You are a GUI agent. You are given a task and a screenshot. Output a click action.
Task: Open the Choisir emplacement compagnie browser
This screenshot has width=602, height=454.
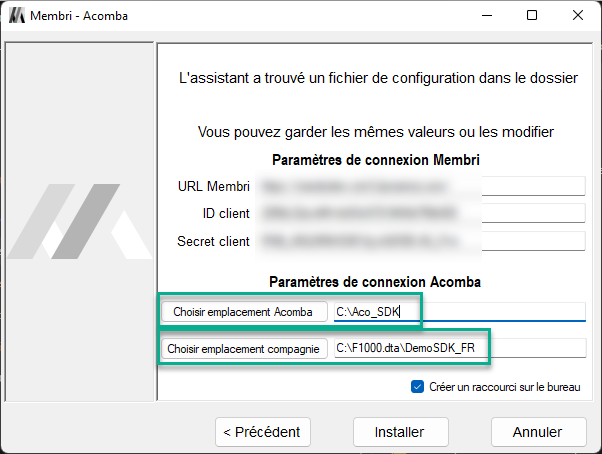[243, 349]
